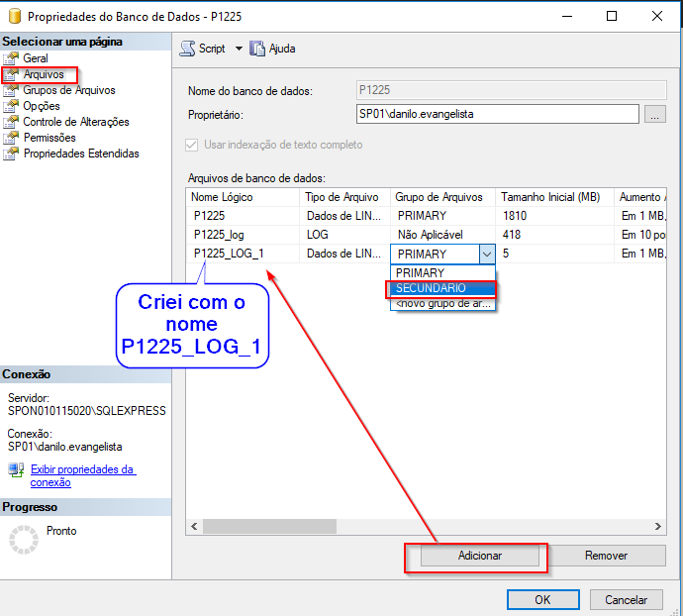Close the properties dialog window
The width and height of the screenshot is (683, 616).
[x=657, y=16]
